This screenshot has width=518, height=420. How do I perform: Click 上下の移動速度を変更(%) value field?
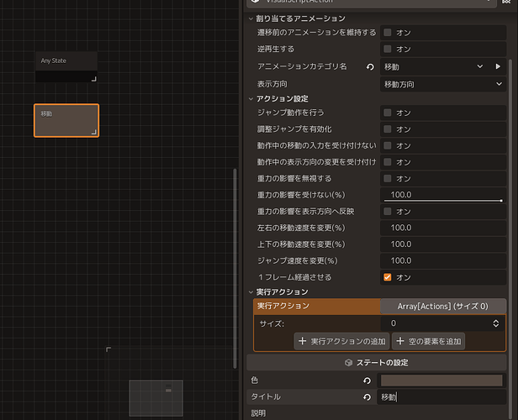coord(443,244)
